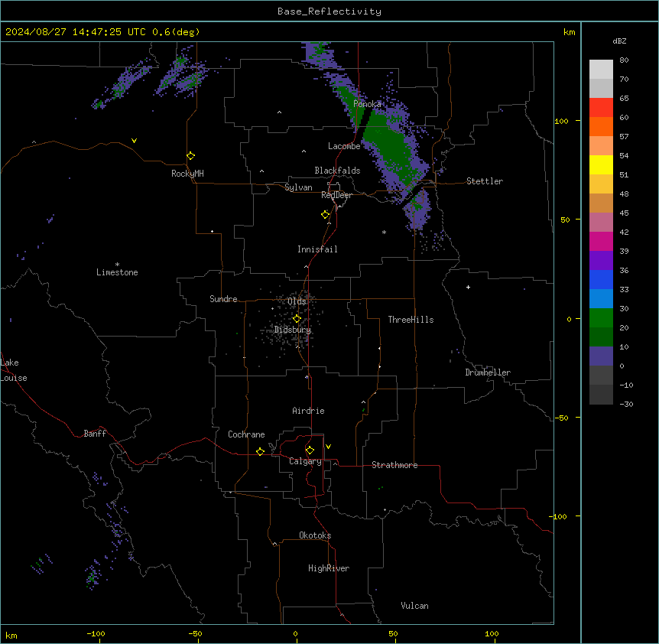The image size is (659, 644).
Task: Select the red 65 dBZ legend swatch
Action: point(601,108)
